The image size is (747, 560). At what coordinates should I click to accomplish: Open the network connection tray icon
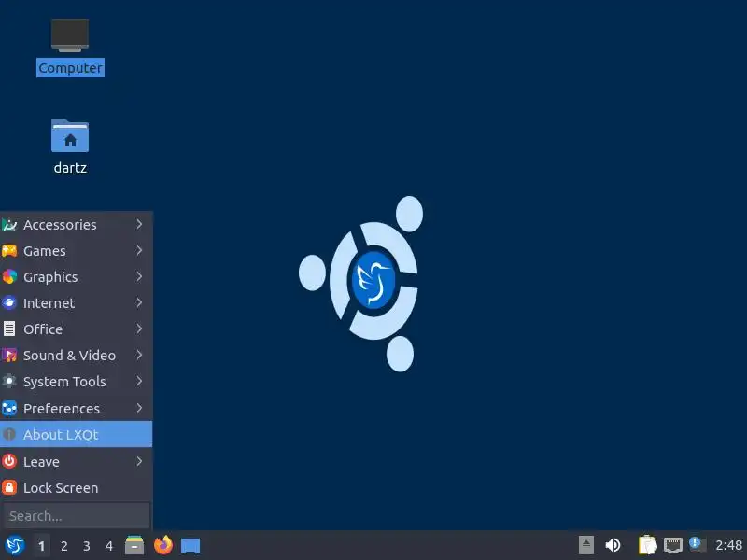pos(673,545)
